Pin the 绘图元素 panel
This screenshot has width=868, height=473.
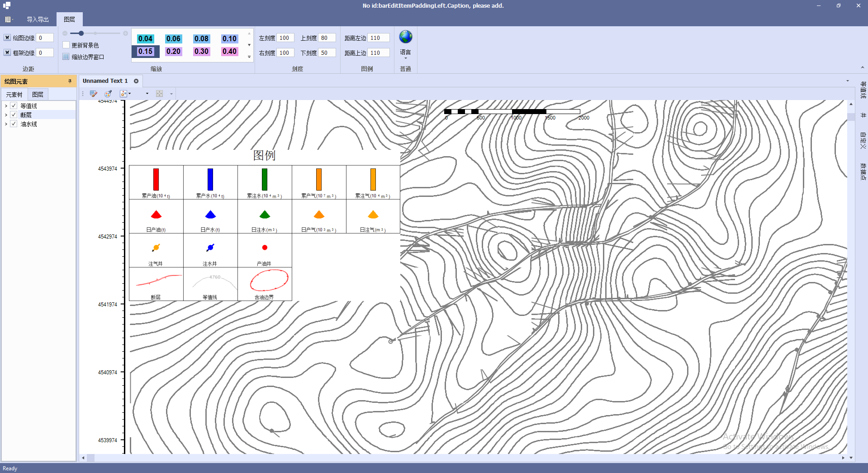point(70,81)
